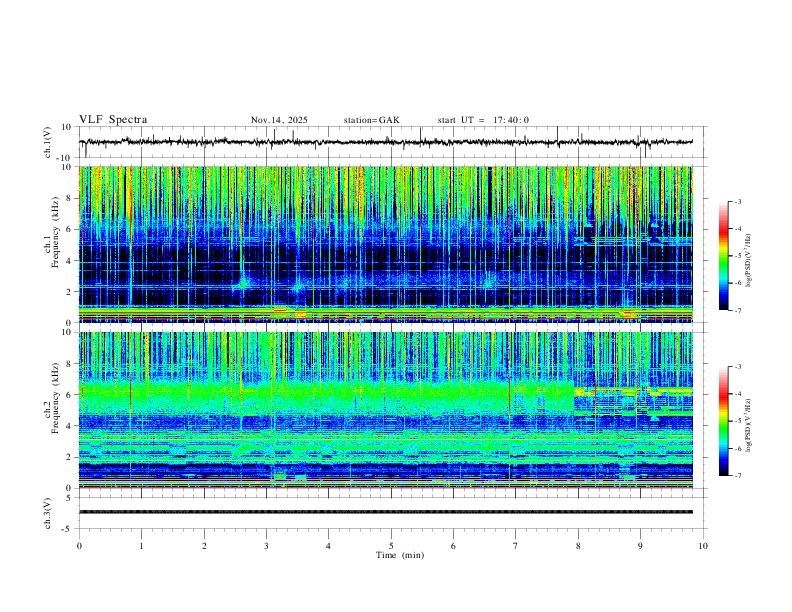Click the upper log(PSD) colorbar caption

[748, 261]
